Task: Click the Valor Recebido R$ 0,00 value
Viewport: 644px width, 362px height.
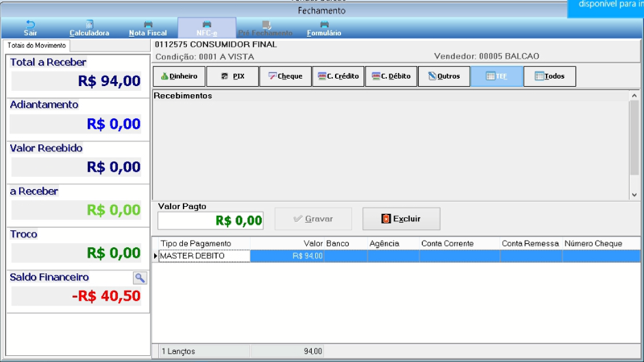Action: click(114, 167)
